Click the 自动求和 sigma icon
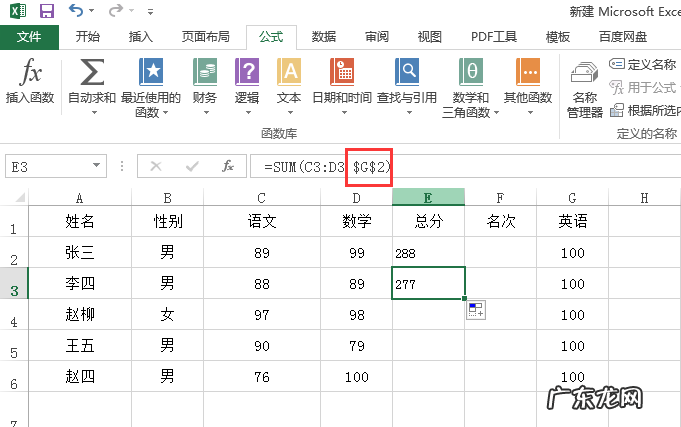The height and width of the screenshot is (427, 681). [92, 72]
